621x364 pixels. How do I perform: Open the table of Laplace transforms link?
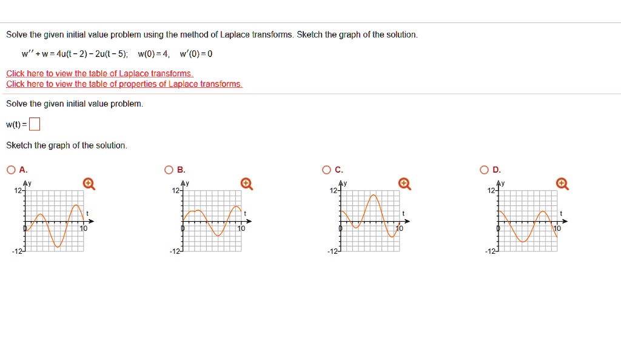click(99, 74)
